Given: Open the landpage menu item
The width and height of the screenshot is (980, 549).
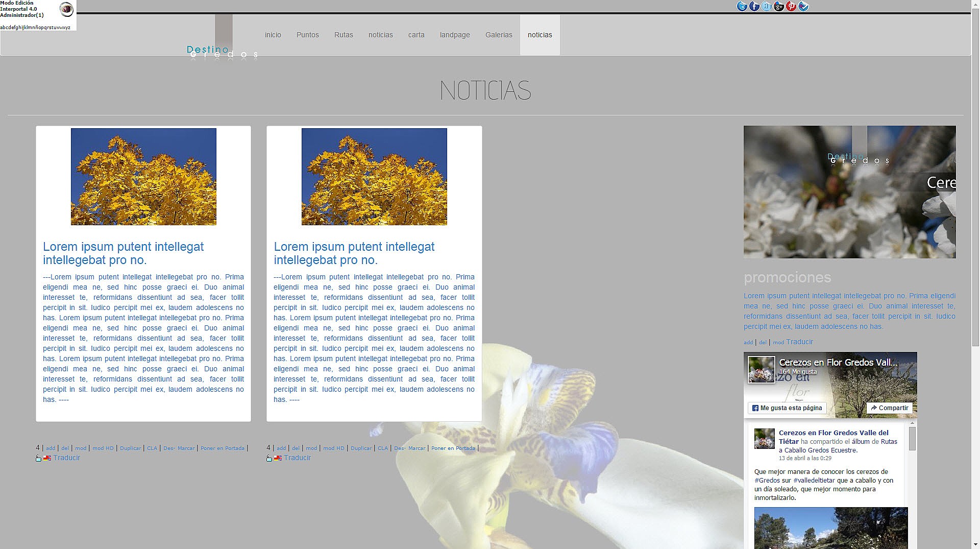Looking at the screenshot, I should coord(455,35).
